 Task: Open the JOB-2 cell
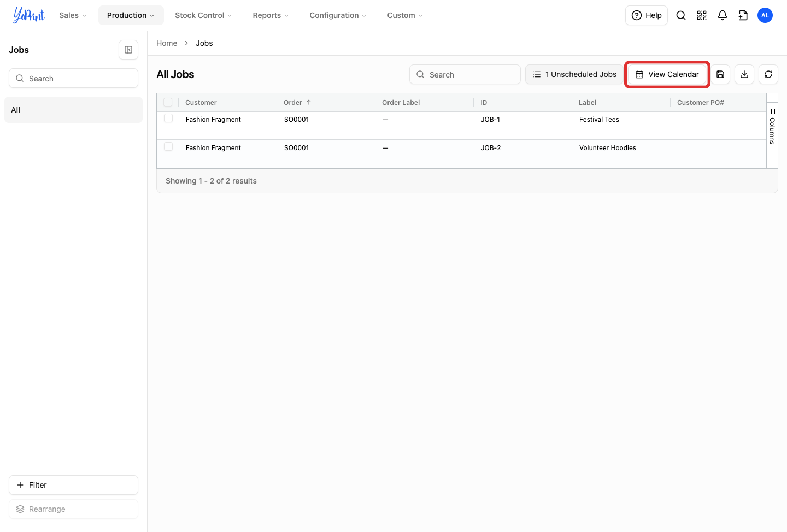click(x=491, y=148)
